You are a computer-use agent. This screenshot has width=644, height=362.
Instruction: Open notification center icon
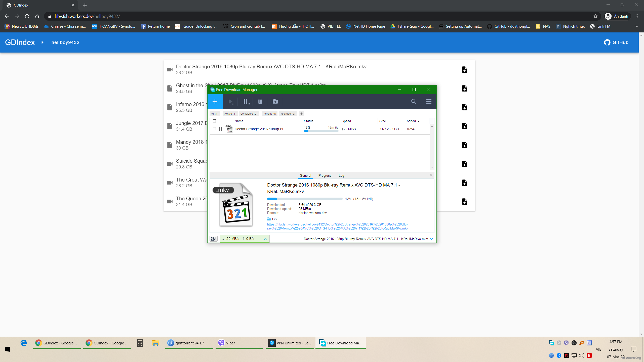tap(634, 349)
